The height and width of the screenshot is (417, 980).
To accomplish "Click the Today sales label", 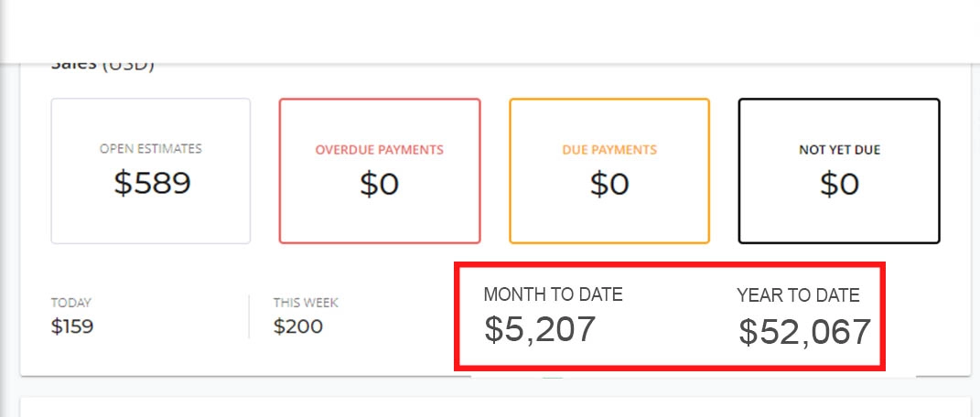I will [x=71, y=303].
